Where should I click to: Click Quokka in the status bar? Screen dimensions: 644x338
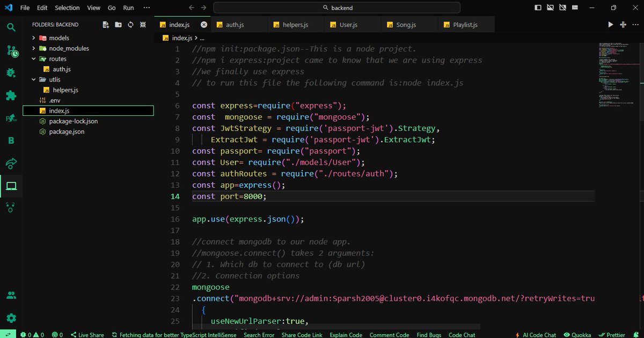tap(577, 334)
